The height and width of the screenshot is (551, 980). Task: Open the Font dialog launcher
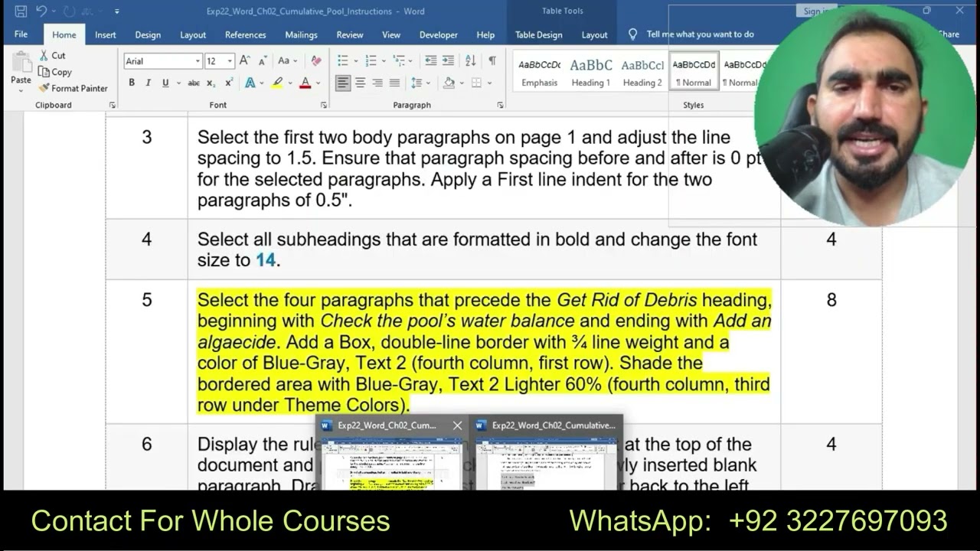[x=324, y=105]
